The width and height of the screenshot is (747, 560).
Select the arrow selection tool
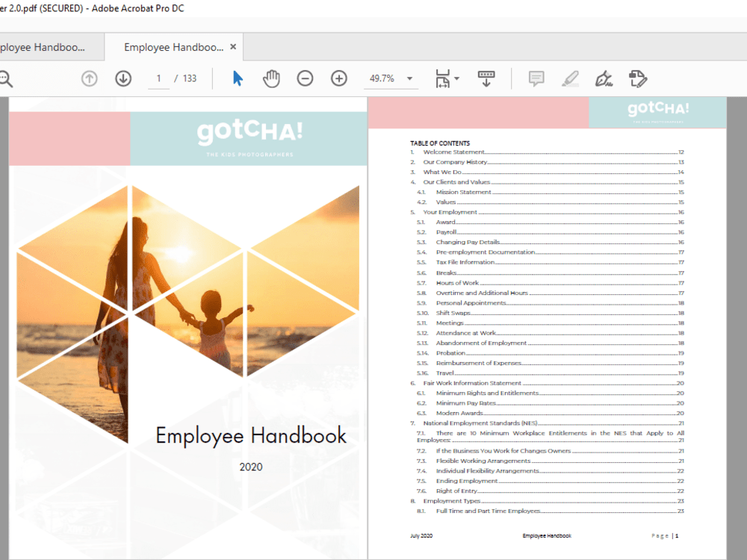click(x=238, y=78)
